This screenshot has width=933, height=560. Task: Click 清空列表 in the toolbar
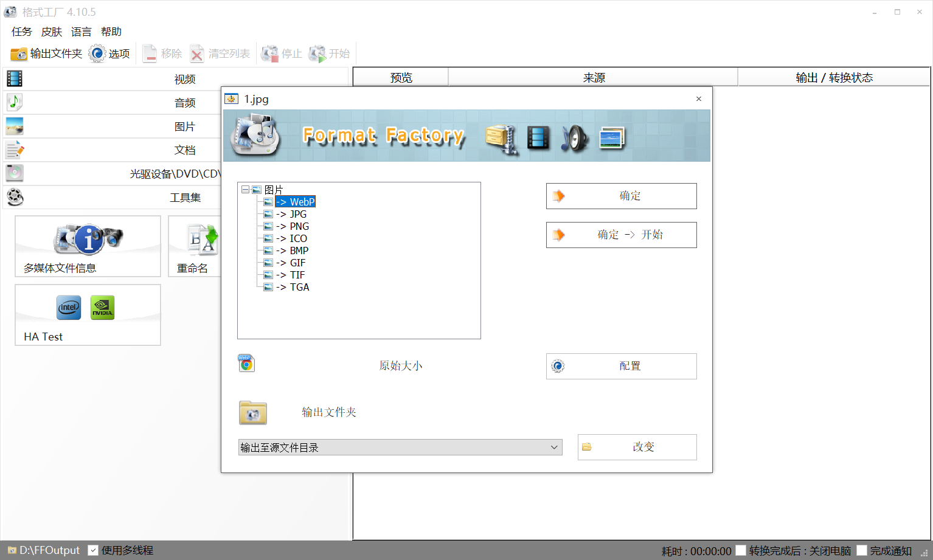pos(220,54)
